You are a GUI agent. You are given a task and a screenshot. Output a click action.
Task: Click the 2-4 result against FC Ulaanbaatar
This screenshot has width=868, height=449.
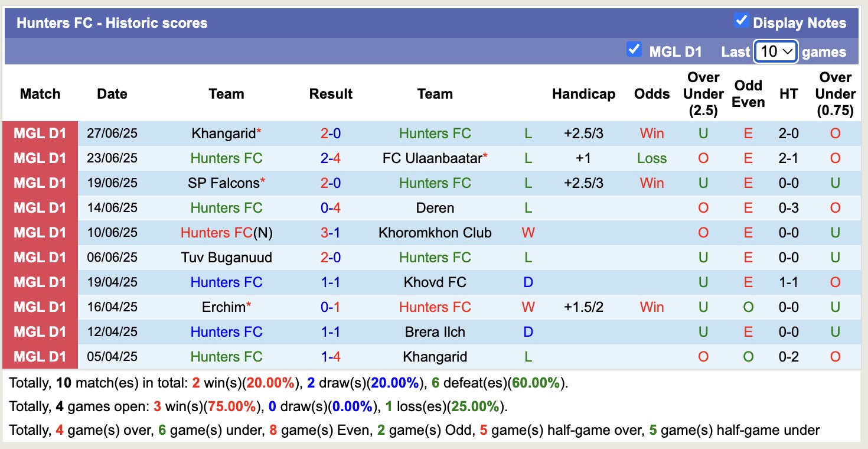click(x=331, y=158)
